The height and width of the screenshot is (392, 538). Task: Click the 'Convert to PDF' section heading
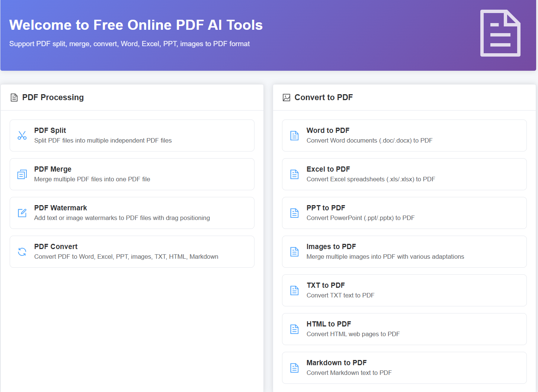pos(324,98)
